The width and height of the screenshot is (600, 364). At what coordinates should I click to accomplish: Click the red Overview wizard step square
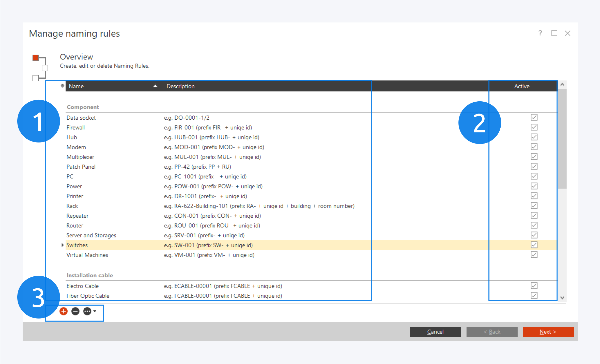point(36,58)
